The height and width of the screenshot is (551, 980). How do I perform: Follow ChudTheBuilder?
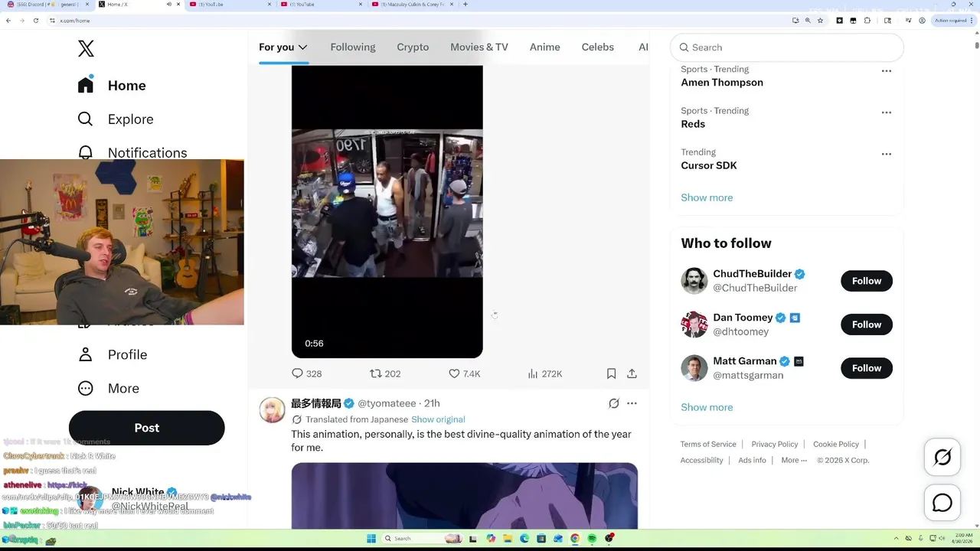click(x=867, y=281)
